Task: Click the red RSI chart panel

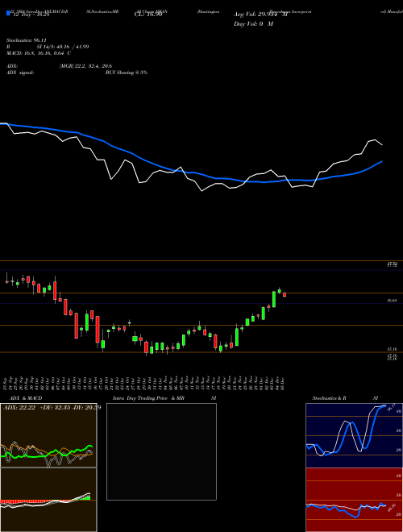Action: point(354,500)
